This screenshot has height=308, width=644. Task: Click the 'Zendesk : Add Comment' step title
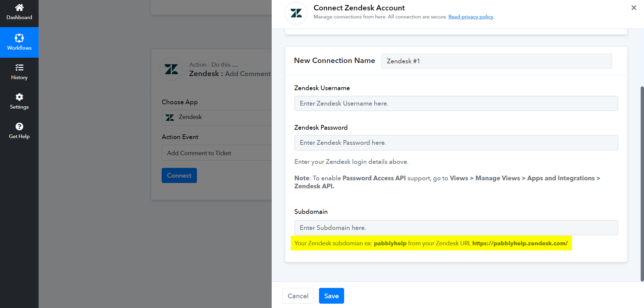[230, 74]
